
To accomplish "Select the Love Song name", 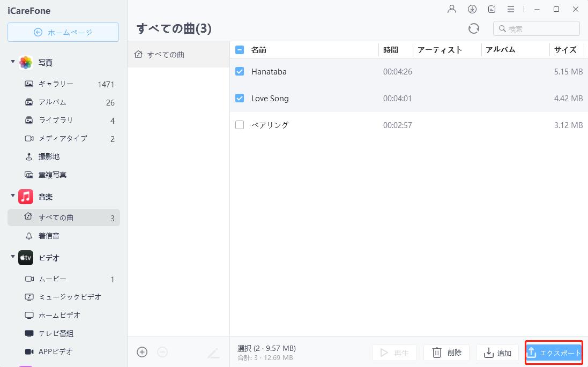I will point(270,99).
